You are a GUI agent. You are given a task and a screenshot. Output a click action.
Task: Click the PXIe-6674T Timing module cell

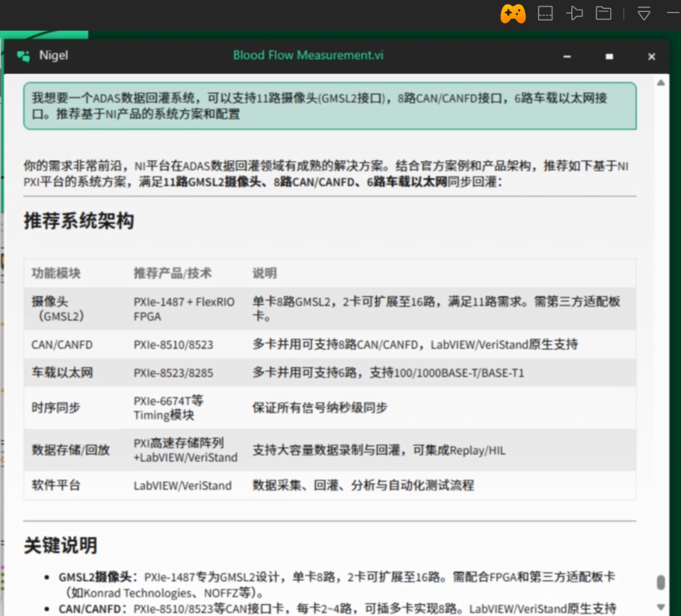coord(168,407)
